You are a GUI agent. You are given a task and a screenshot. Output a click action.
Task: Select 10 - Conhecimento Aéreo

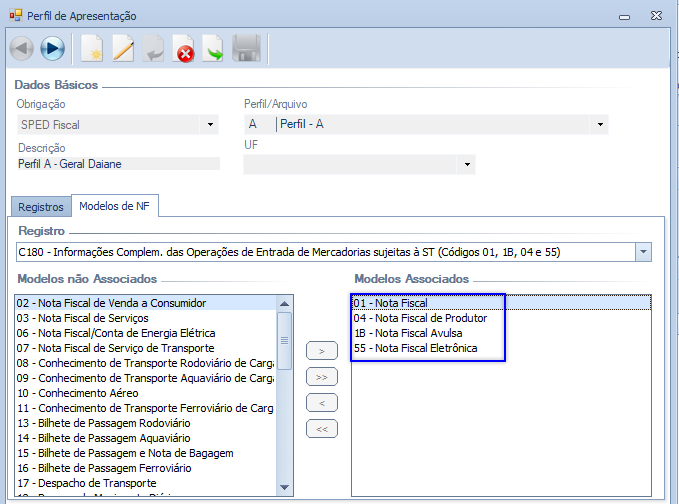[x=146, y=393]
